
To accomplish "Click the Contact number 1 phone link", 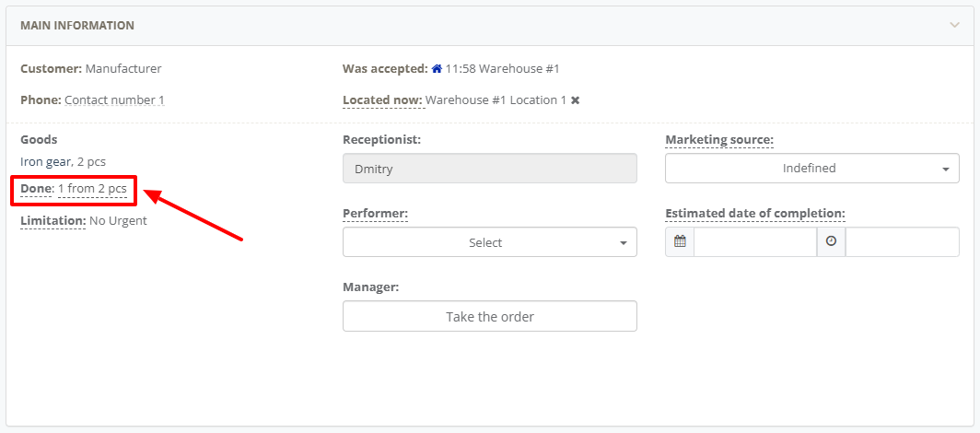I will pos(114,100).
